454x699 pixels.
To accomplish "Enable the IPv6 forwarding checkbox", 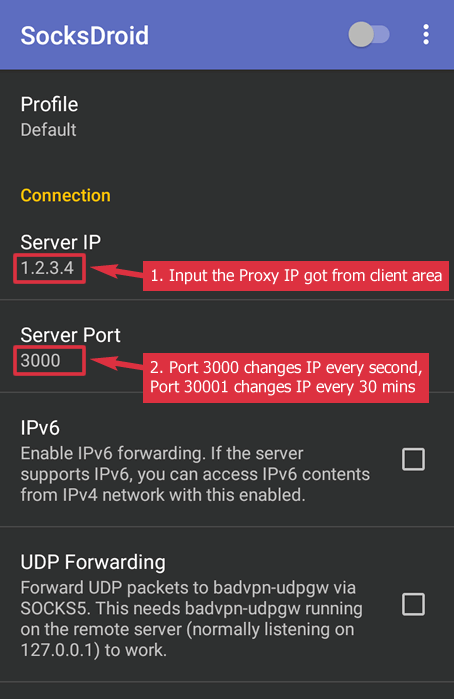I will (x=413, y=459).
